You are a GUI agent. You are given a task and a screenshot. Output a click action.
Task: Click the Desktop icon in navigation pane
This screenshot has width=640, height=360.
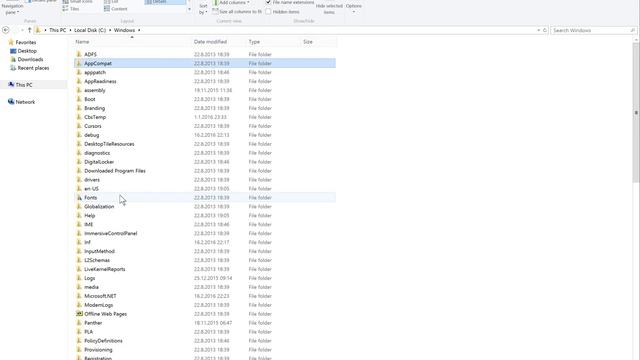[x=13, y=51]
